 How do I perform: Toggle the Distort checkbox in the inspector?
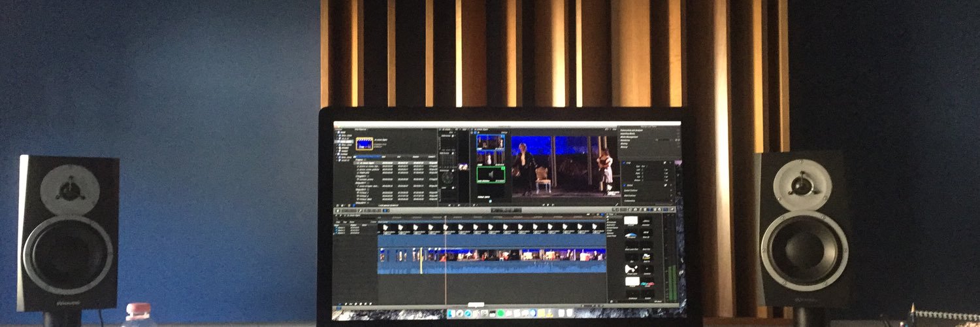tap(624, 186)
